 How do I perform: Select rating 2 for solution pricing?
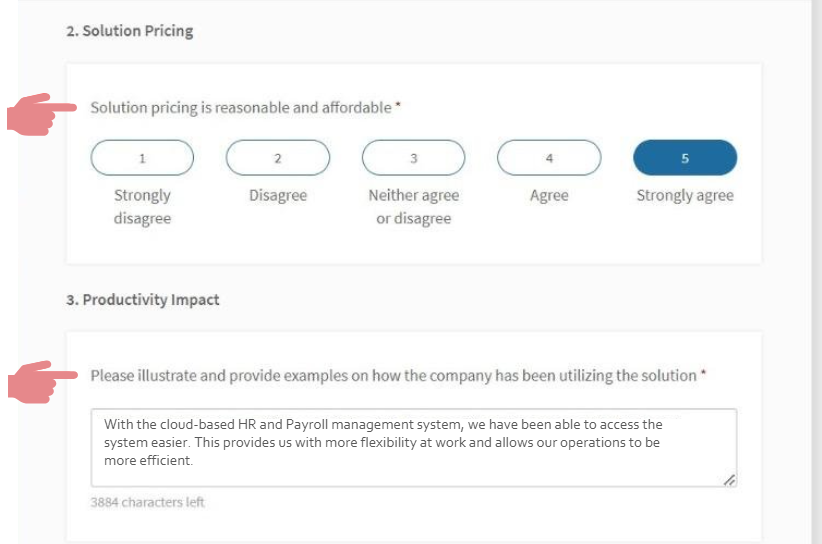(x=278, y=158)
